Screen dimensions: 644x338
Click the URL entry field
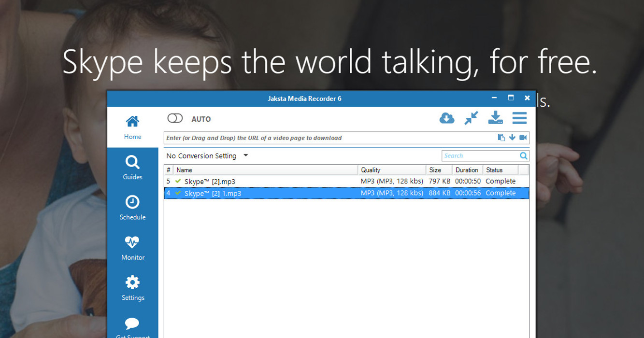point(329,138)
